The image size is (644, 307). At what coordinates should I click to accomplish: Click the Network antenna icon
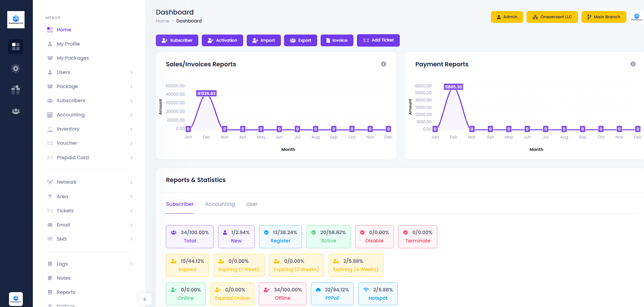pos(50,182)
